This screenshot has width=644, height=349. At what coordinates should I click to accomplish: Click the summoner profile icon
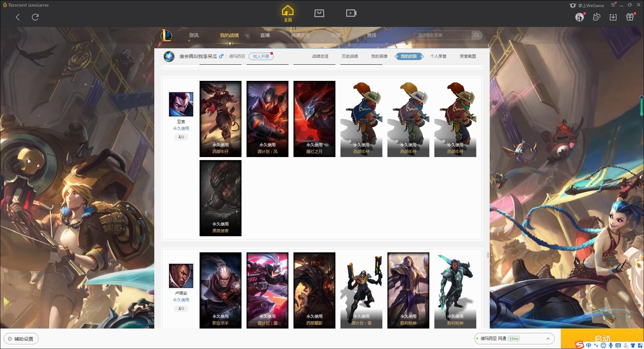pos(169,56)
